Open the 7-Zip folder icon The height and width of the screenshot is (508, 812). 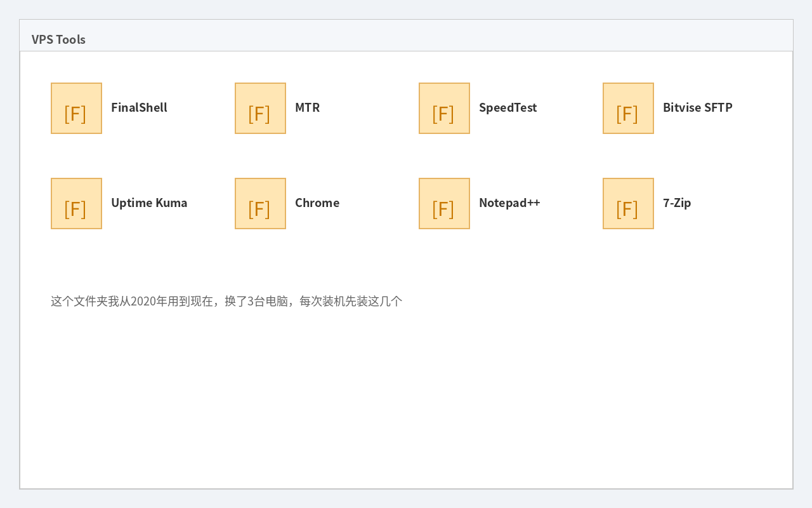click(x=628, y=203)
